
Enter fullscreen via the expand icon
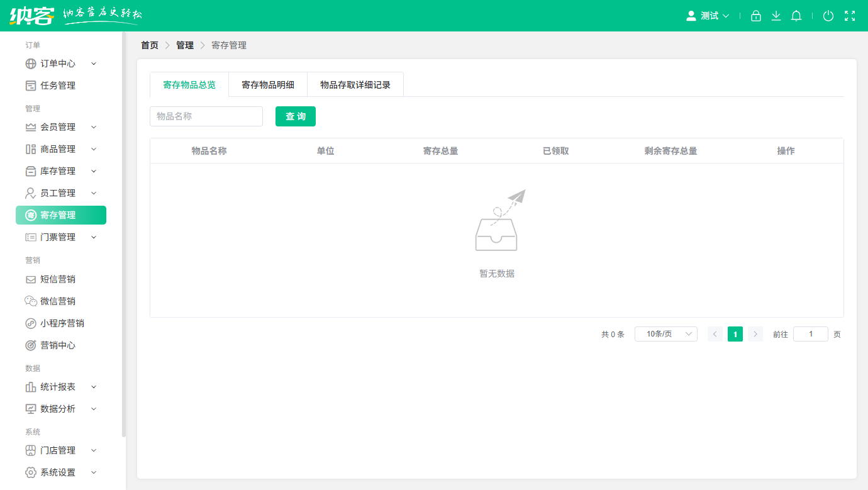coord(850,15)
